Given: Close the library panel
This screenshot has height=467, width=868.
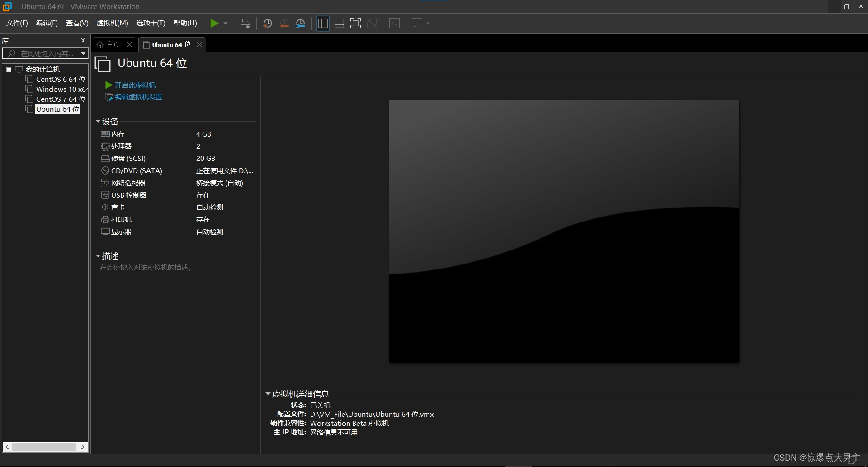Looking at the screenshot, I should [x=83, y=41].
